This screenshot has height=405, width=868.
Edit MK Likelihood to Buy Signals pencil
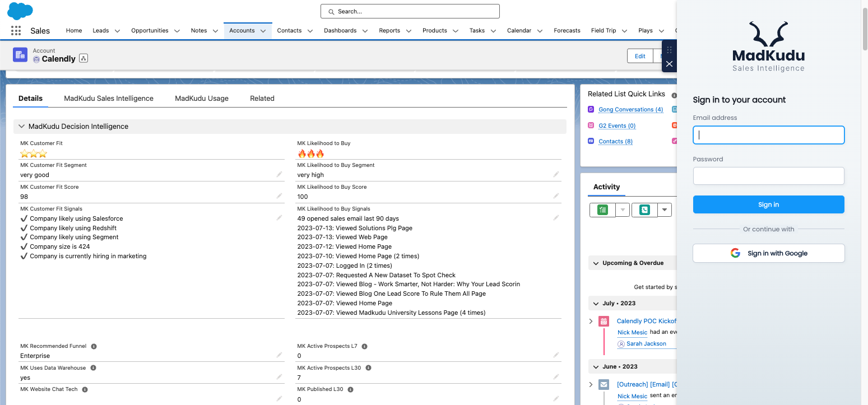[x=556, y=218]
